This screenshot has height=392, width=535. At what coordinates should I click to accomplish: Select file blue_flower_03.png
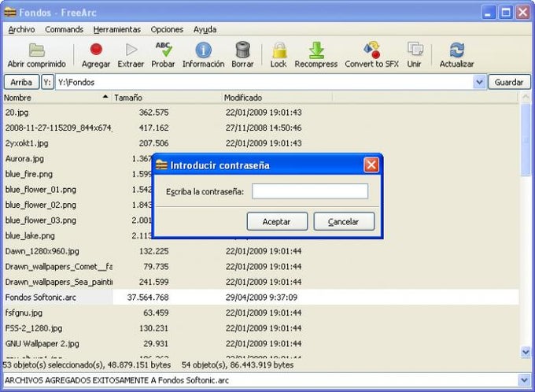click(41, 220)
